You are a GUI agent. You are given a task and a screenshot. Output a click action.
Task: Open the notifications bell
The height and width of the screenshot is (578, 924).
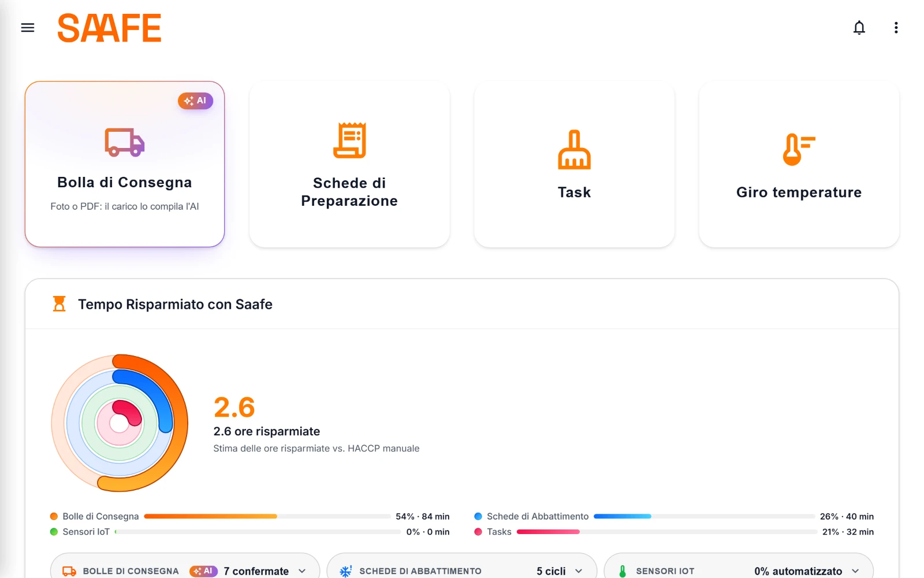point(859,28)
